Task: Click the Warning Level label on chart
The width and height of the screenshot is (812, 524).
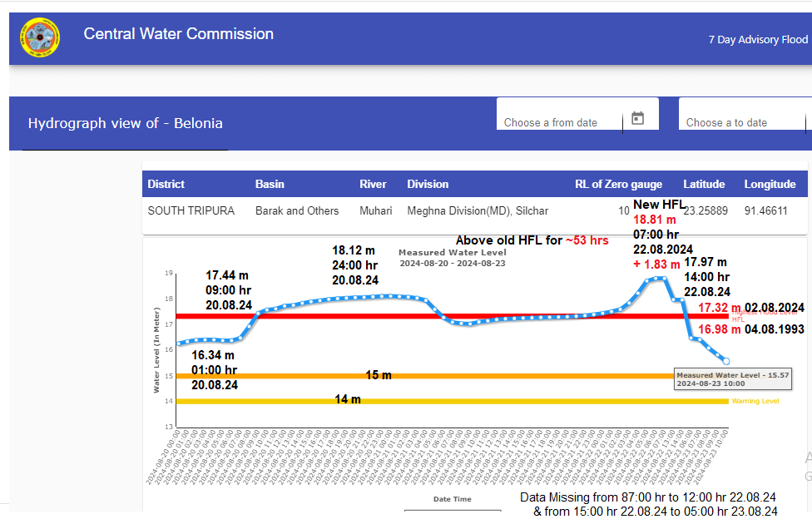Action: 755,401
